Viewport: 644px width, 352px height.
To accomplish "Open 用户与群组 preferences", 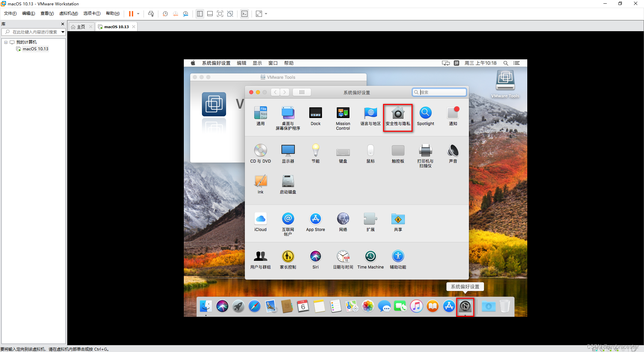I will tap(261, 260).
